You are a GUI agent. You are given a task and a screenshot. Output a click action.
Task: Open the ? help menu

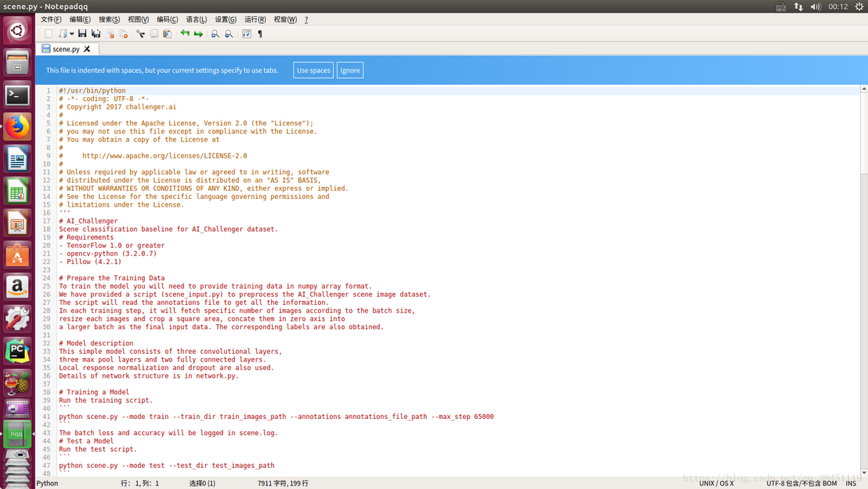coord(306,20)
